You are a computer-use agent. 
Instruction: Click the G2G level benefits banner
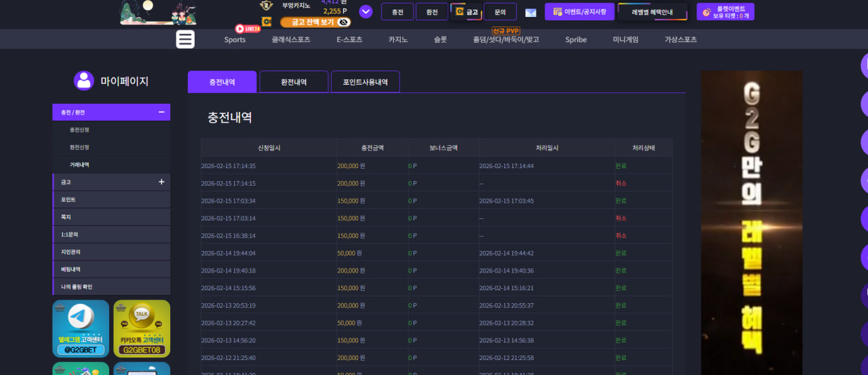[751, 222]
